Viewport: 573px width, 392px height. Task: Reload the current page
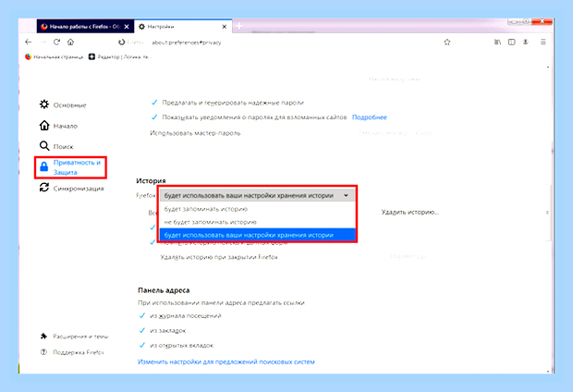[x=56, y=42]
